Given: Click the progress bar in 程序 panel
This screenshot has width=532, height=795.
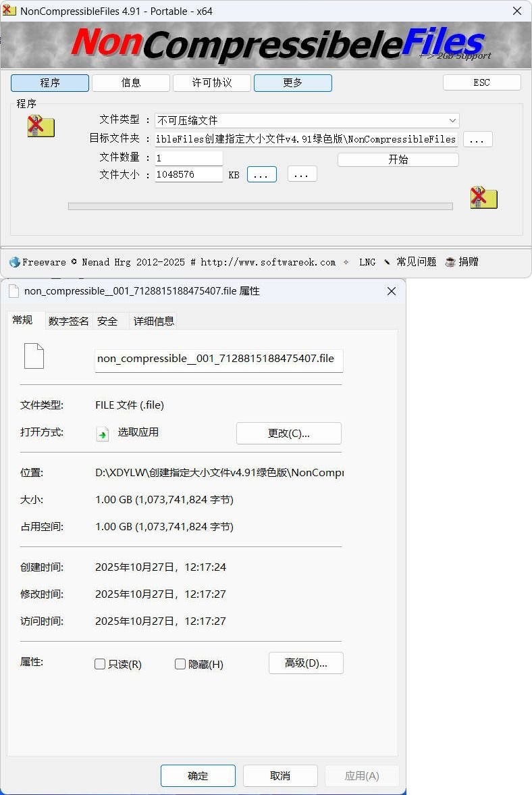Looking at the screenshot, I should (x=260, y=206).
